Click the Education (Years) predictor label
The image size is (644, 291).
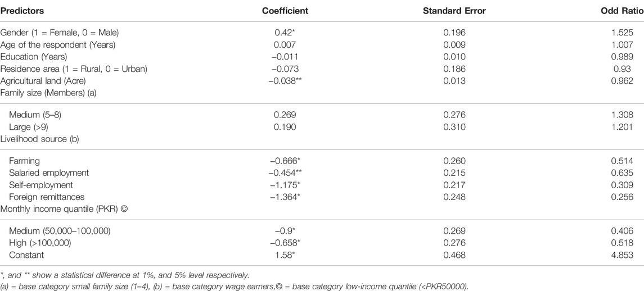[33, 57]
